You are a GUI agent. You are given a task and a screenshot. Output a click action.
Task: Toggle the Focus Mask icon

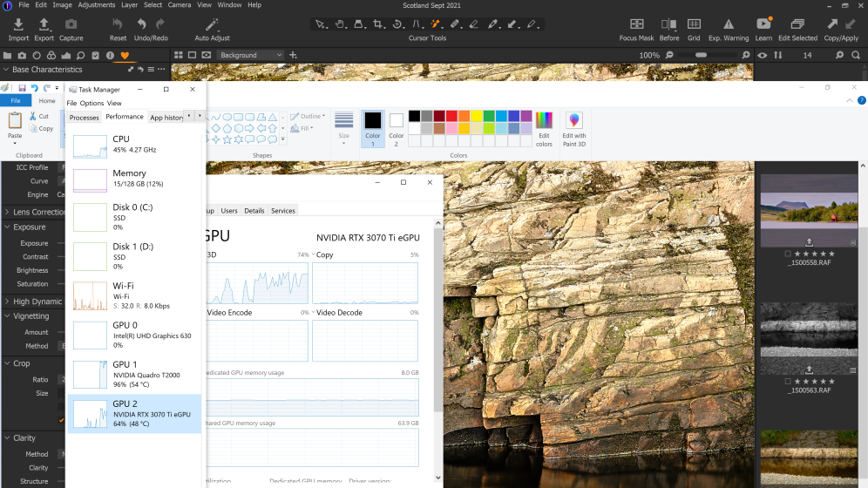click(x=636, y=24)
